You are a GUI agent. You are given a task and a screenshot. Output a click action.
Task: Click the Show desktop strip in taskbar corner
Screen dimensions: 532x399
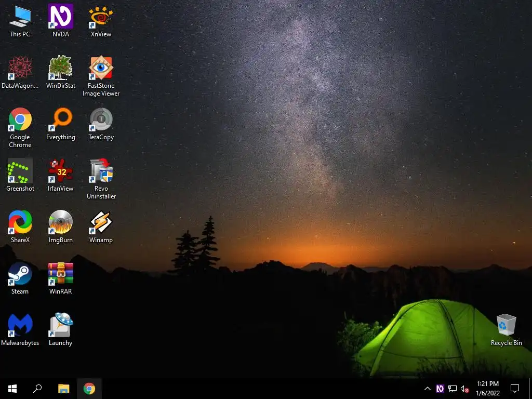(x=530, y=389)
